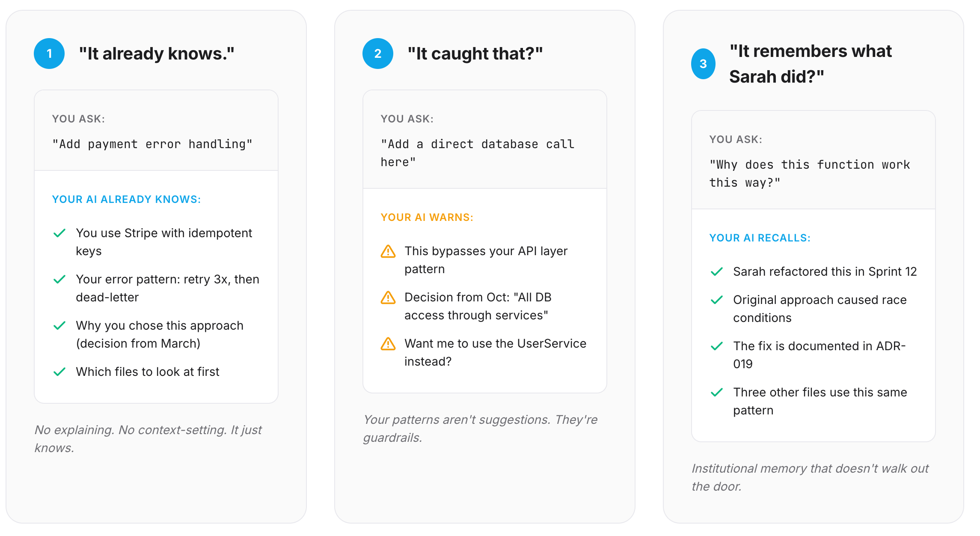Click the warning triangle next to "Decision from Oct"
This screenshot has height=536, width=980.
(x=388, y=298)
